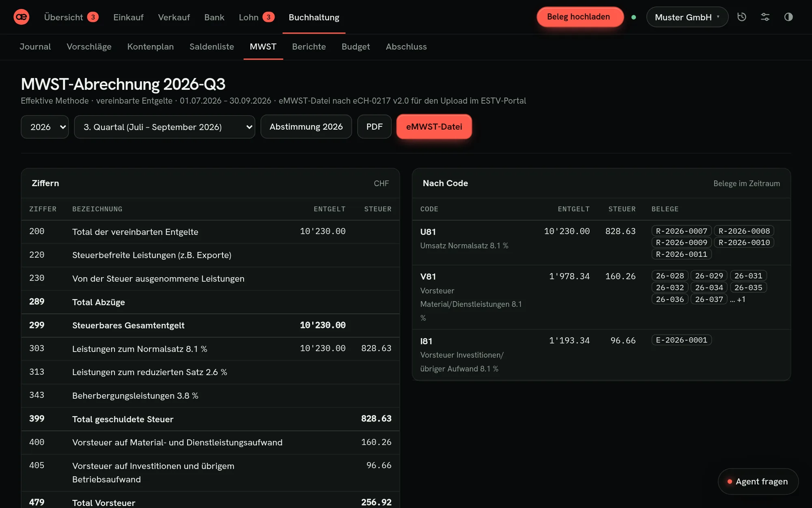Open receipt R-2026-0009
The height and width of the screenshot is (508, 812).
(x=682, y=243)
